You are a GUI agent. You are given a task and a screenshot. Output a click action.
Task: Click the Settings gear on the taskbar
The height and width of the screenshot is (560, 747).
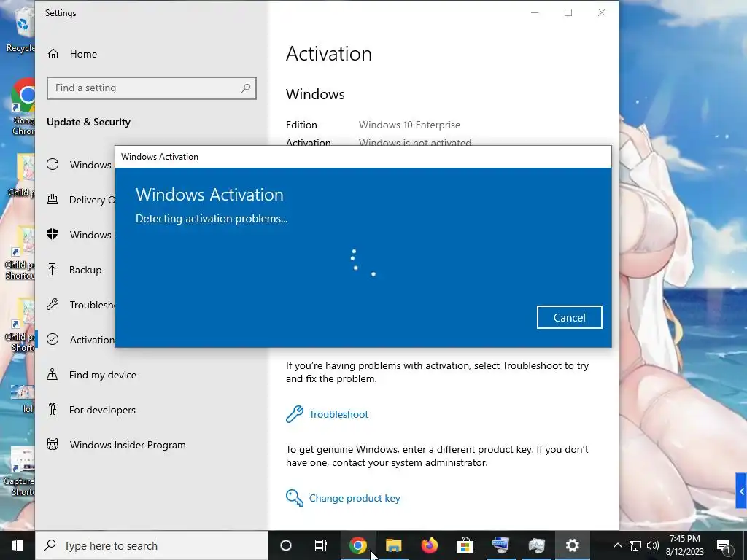[572, 545]
